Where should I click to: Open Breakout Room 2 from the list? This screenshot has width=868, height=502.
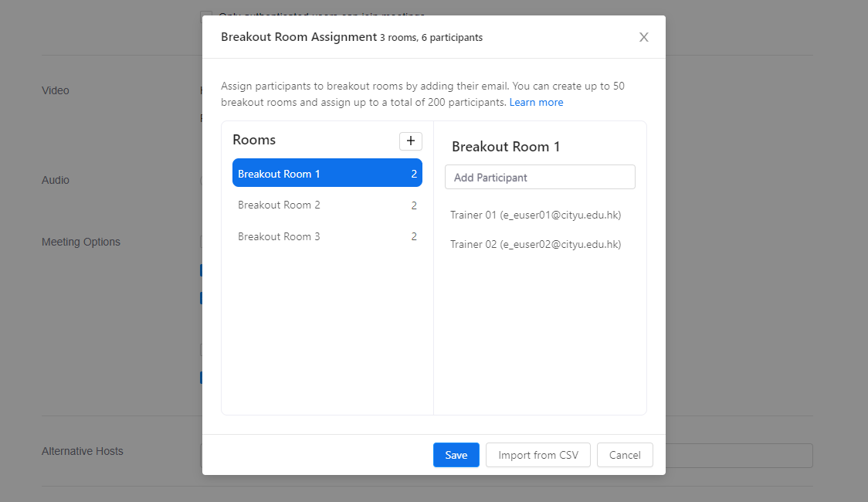pos(280,205)
